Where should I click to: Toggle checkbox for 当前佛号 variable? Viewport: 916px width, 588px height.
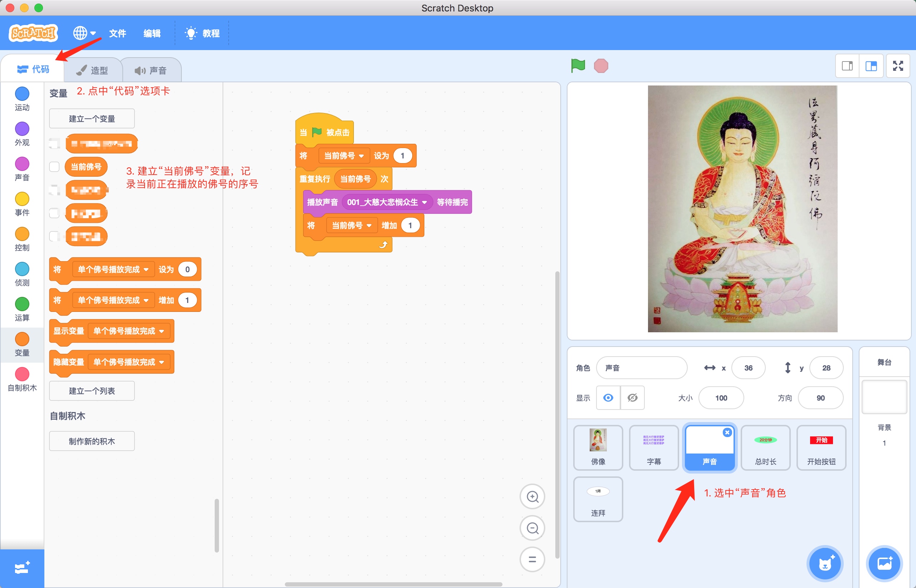tap(54, 167)
